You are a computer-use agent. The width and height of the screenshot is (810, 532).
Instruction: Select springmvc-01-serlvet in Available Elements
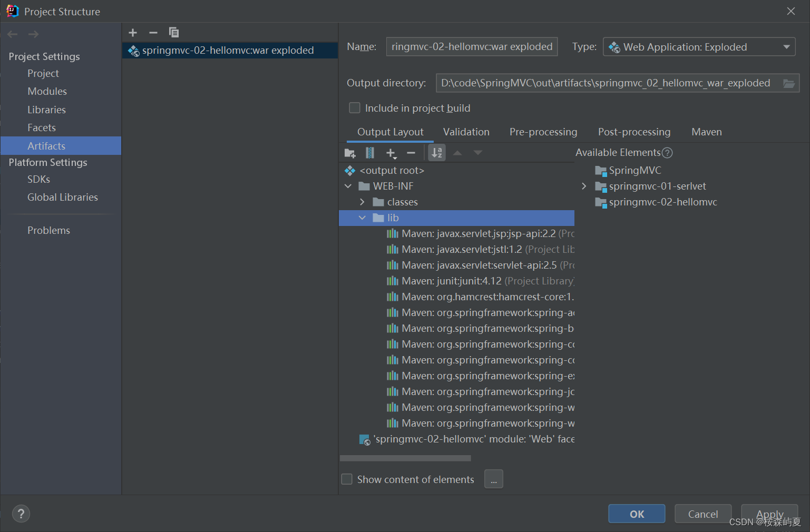[657, 186]
